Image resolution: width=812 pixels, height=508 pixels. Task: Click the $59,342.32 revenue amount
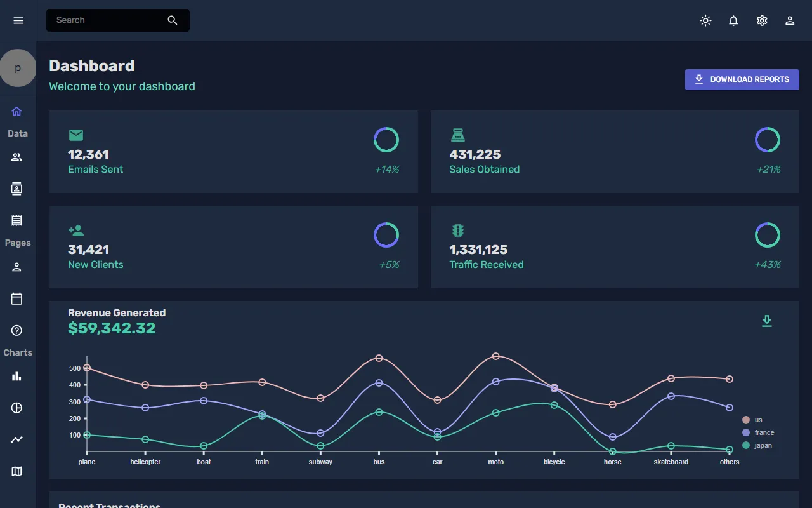[112, 328]
